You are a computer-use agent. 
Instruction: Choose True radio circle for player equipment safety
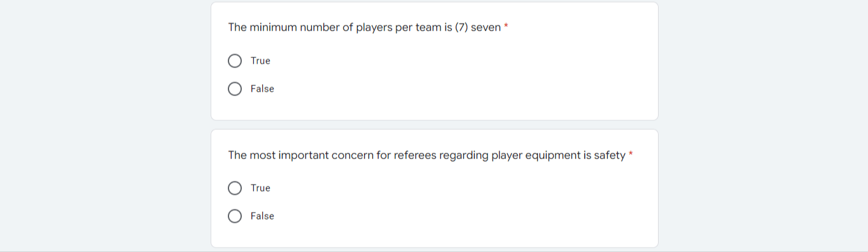point(235,188)
